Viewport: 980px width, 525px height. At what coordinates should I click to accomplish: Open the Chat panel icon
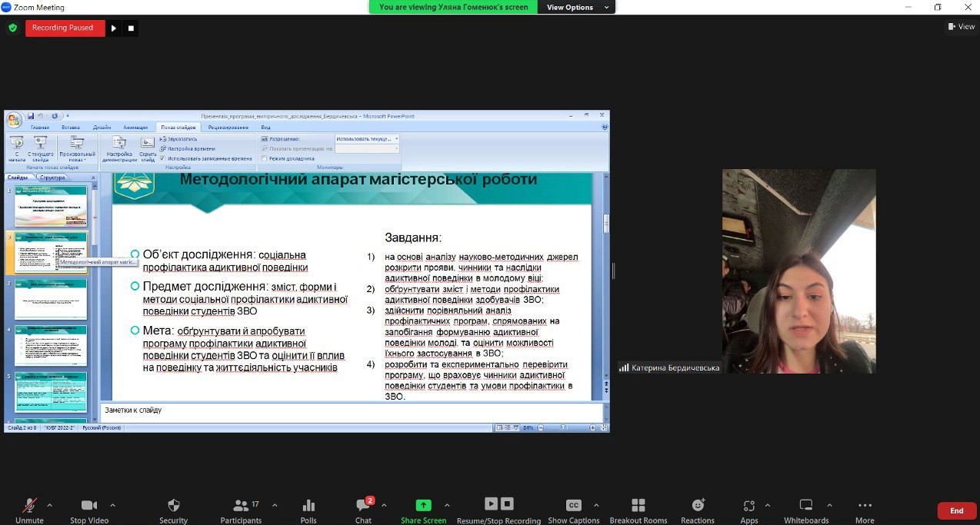(x=363, y=505)
